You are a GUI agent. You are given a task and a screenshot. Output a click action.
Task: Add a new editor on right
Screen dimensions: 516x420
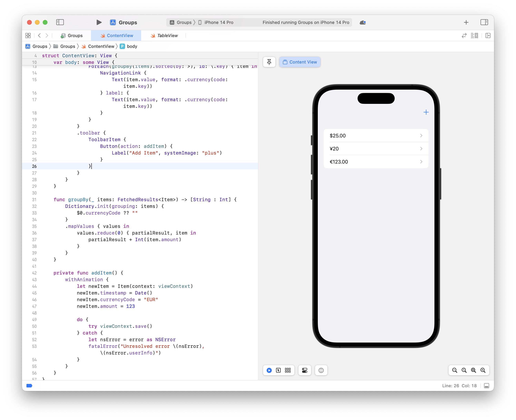pyautogui.click(x=488, y=35)
